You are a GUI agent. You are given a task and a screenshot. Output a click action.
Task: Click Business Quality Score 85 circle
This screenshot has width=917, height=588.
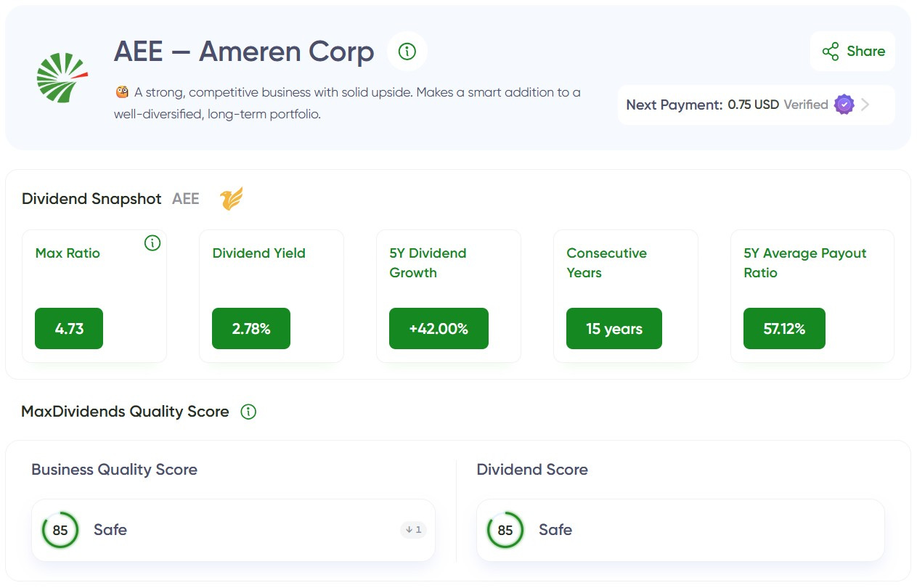click(x=60, y=530)
